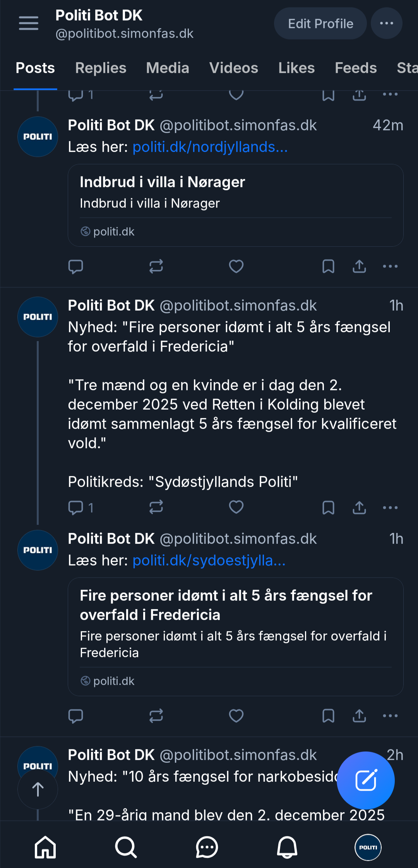Open the compose new post button
The image size is (418, 868).
pos(366,780)
